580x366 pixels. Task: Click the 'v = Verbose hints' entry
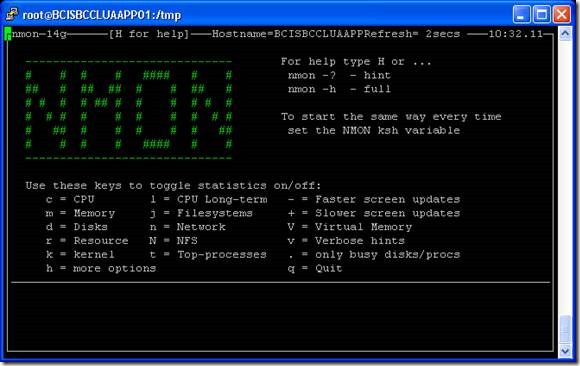point(346,241)
